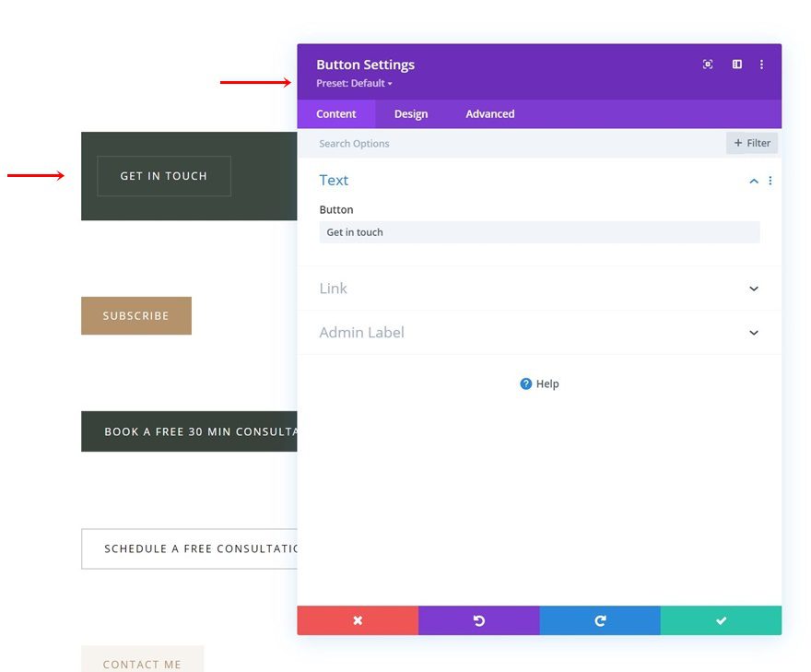Click the + Filter button
811x672 pixels.
tap(751, 143)
